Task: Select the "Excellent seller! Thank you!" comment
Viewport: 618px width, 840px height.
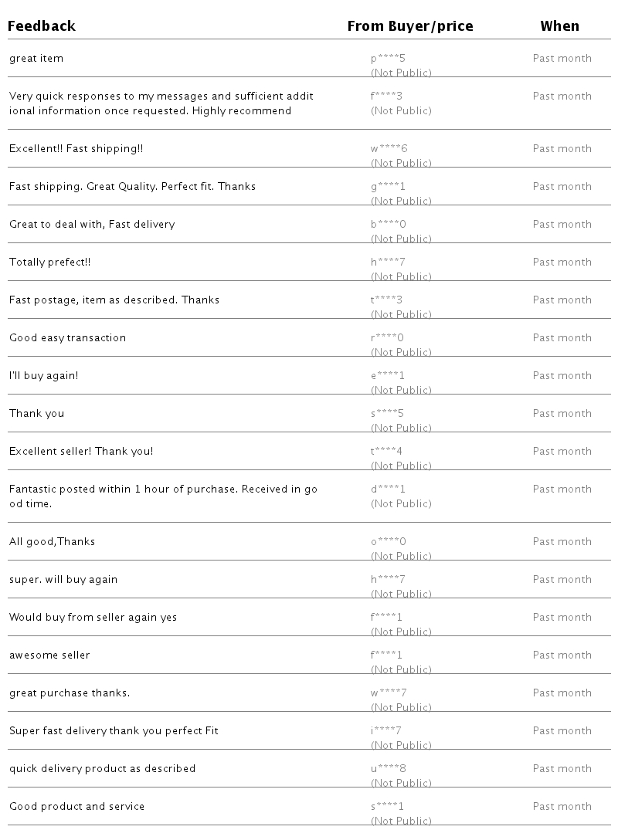Action: (x=81, y=452)
